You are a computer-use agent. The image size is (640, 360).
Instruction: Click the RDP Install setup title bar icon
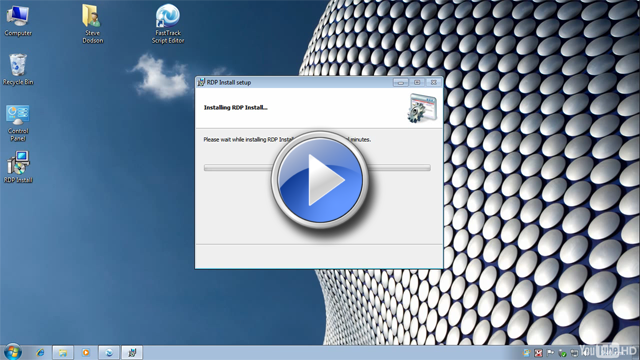(x=201, y=82)
